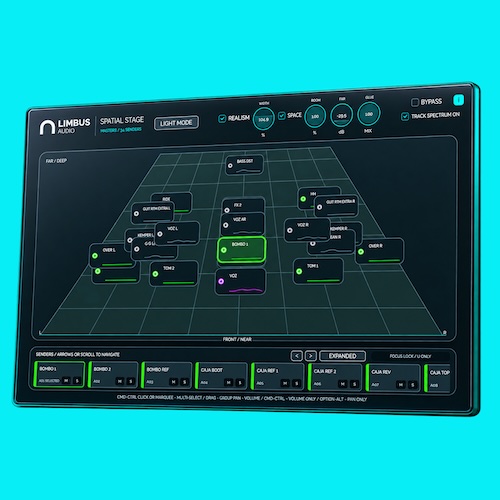Select the VOZ AR node on stage
Screen dimensions: 500x500
click(x=243, y=224)
